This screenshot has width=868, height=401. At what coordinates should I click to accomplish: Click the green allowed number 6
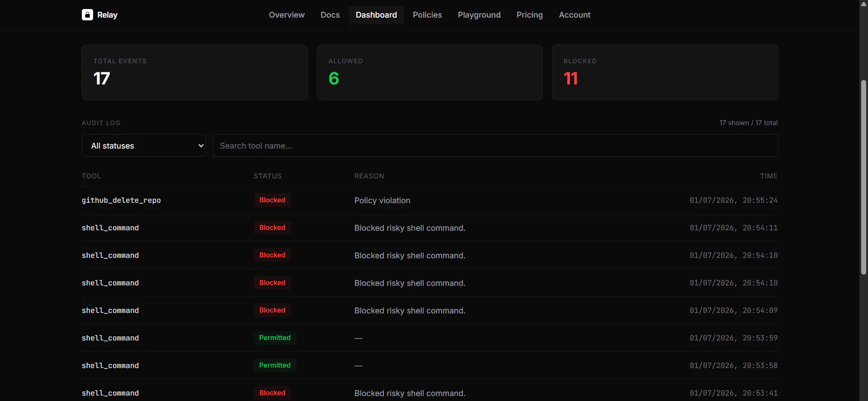coord(334,79)
